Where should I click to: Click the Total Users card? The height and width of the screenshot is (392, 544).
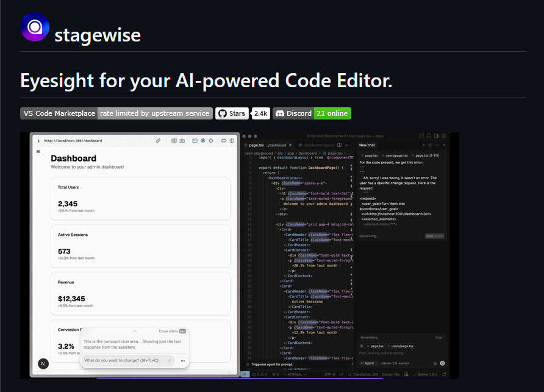click(140, 198)
